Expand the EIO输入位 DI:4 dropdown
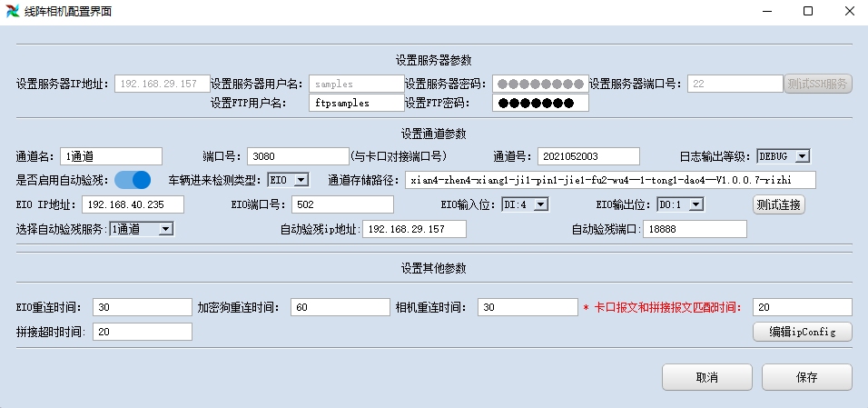868x408 pixels. 525,204
